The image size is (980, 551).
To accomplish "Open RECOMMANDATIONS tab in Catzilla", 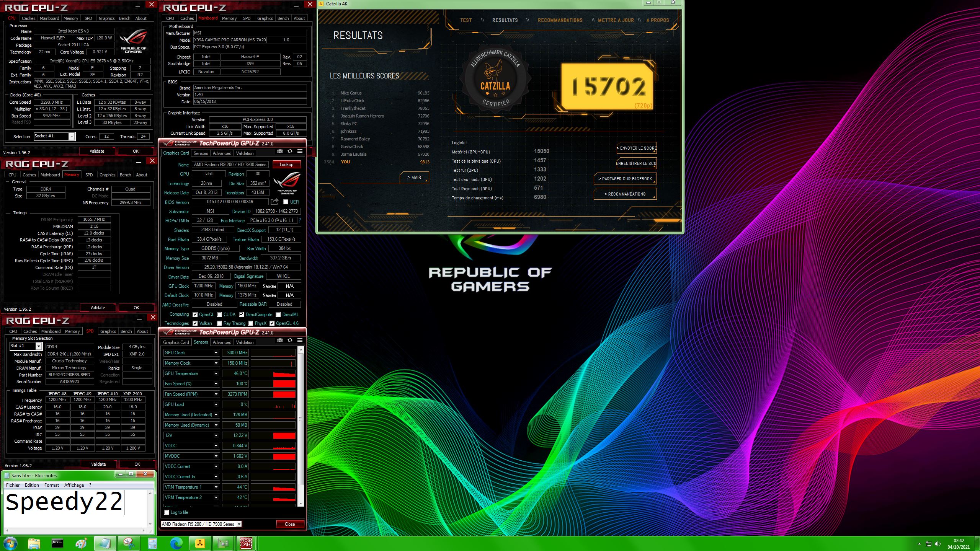I will click(560, 20).
